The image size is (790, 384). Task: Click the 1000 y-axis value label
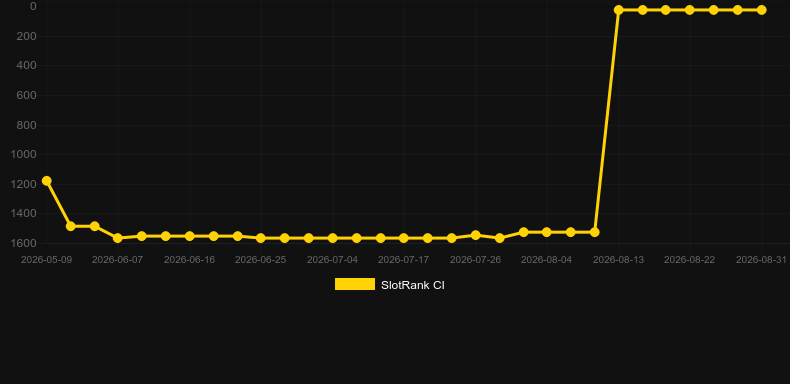pyautogui.click(x=24, y=154)
